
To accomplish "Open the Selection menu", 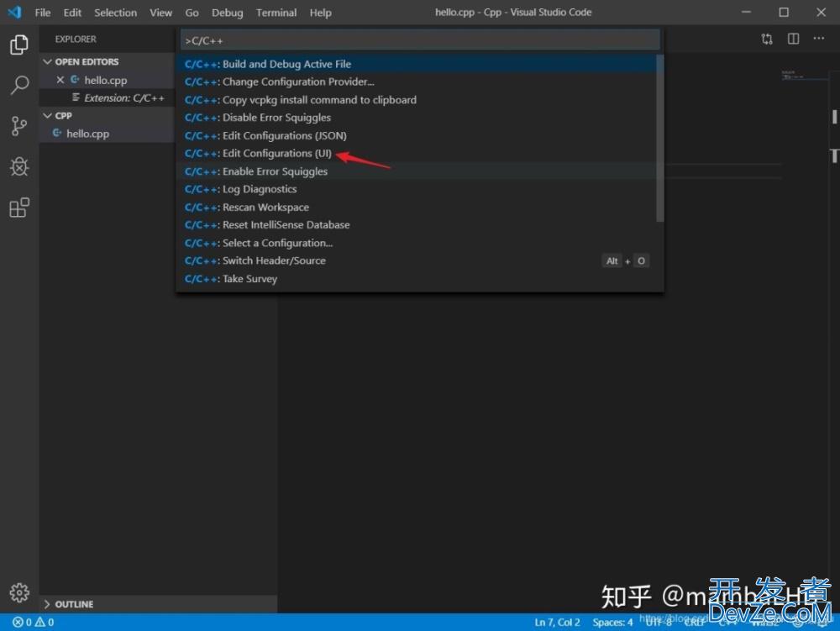I will (x=115, y=13).
